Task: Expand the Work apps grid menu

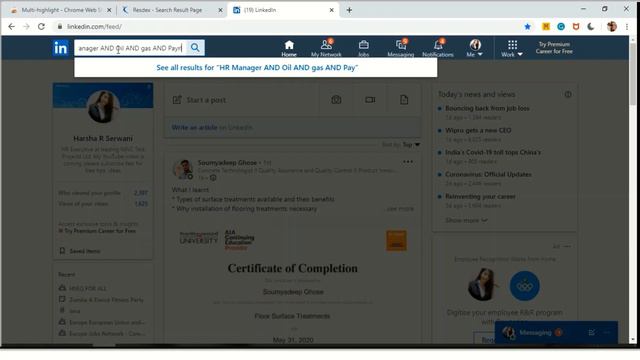Action: pos(512,48)
